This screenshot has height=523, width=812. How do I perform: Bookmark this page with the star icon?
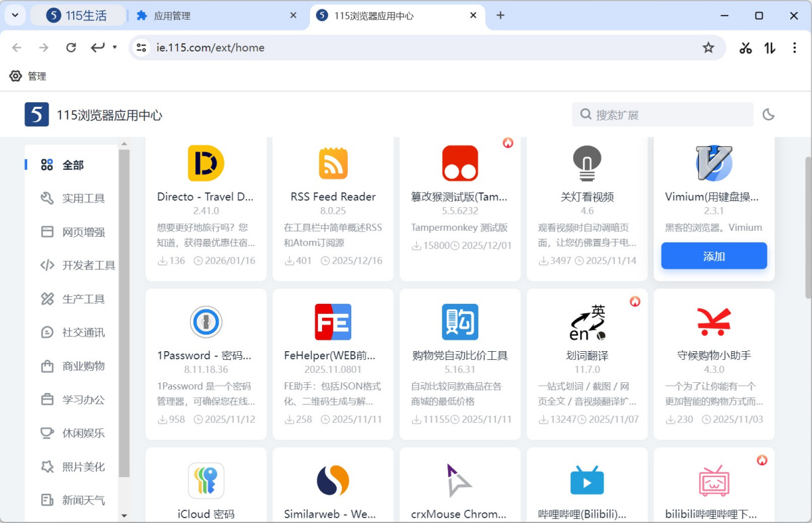point(708,47)
